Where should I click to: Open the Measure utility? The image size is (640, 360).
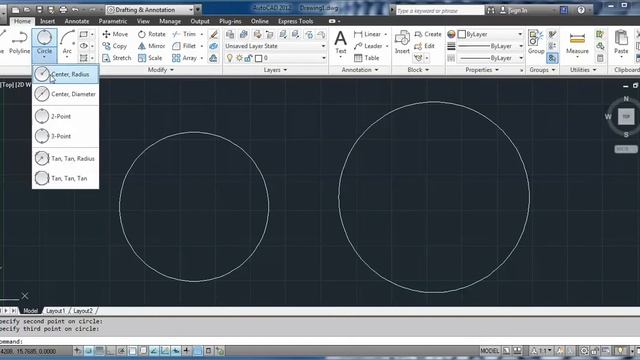point(577,43)
